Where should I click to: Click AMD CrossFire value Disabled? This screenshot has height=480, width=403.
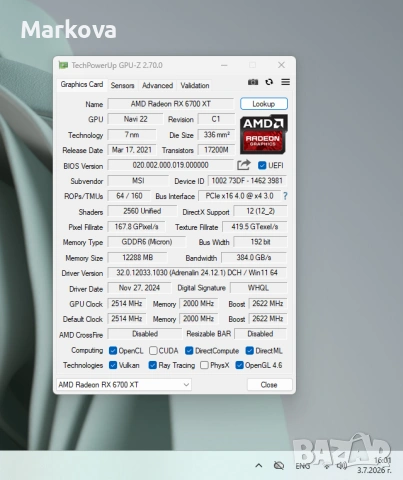tap(145, 334)
